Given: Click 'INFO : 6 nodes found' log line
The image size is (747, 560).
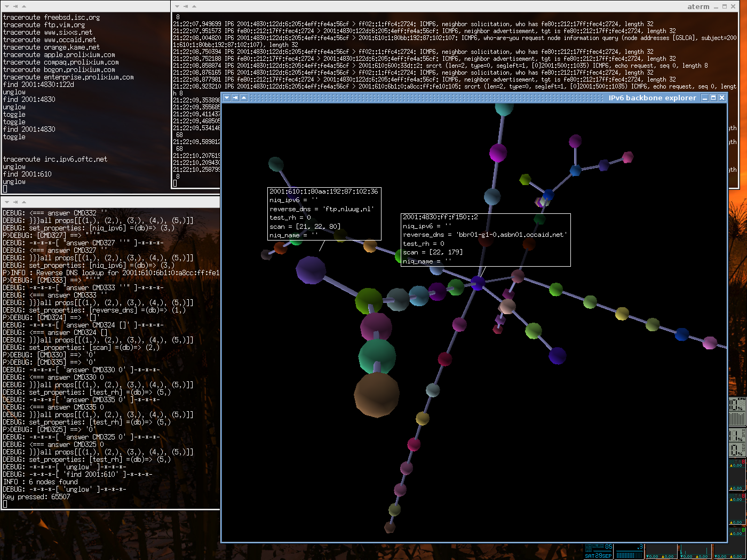Looking at the screenshot, I should [40, 482].
